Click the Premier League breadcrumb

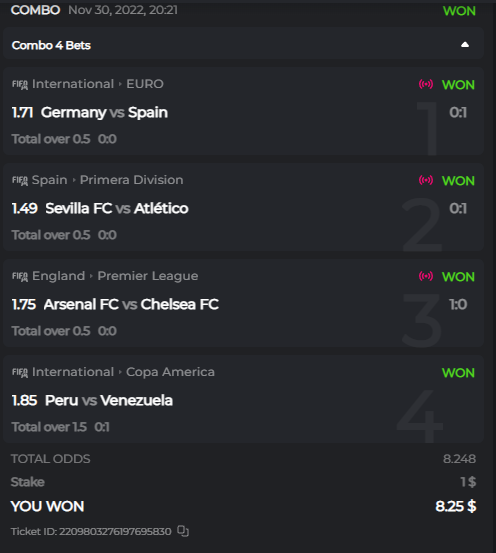(147, 276)
